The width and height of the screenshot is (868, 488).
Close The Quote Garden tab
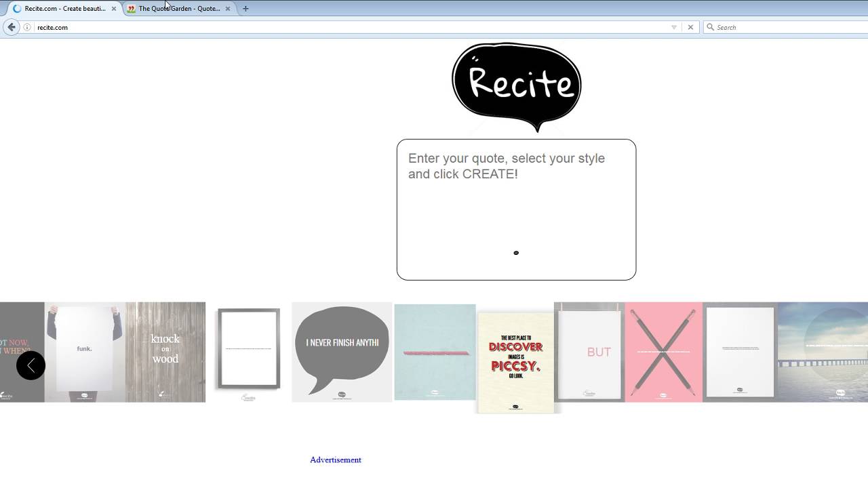228,9
